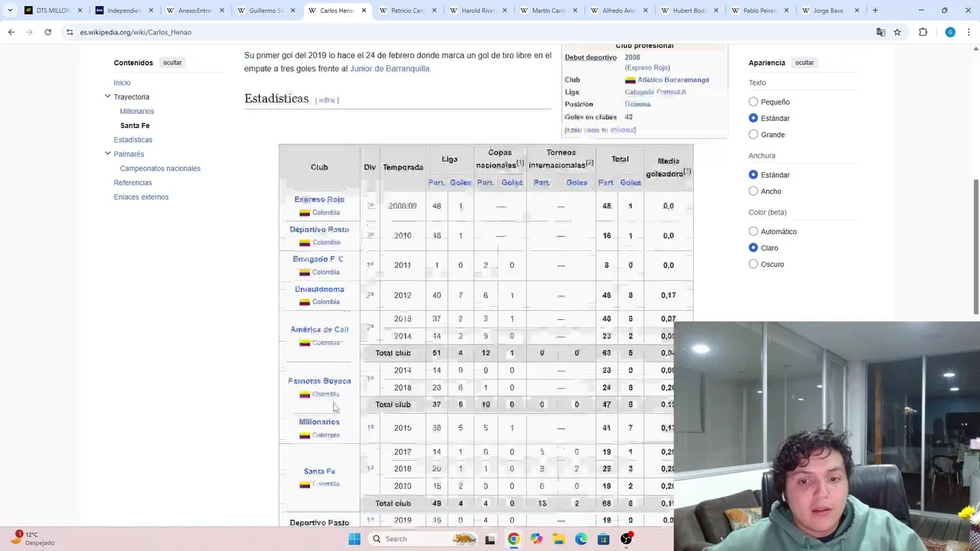
Task: Open the tab search dropdown arrow
Action: [x=9, y=11]
